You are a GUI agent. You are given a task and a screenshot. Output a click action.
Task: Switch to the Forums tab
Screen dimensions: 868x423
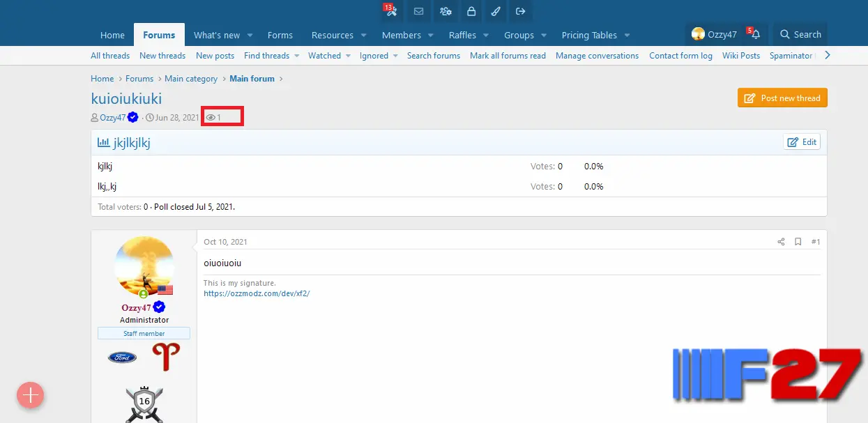159,35
